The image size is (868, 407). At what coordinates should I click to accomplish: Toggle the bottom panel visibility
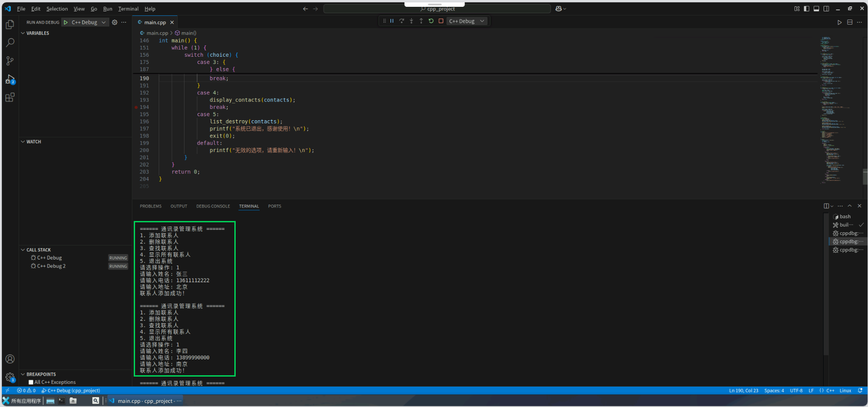click(x=816, y=9)
